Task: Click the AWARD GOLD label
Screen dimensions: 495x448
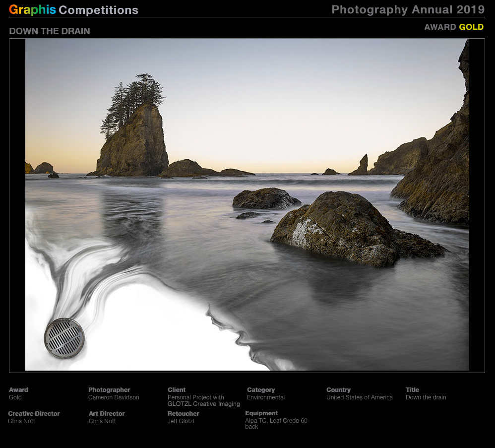Action: click(x=454, y=27)
